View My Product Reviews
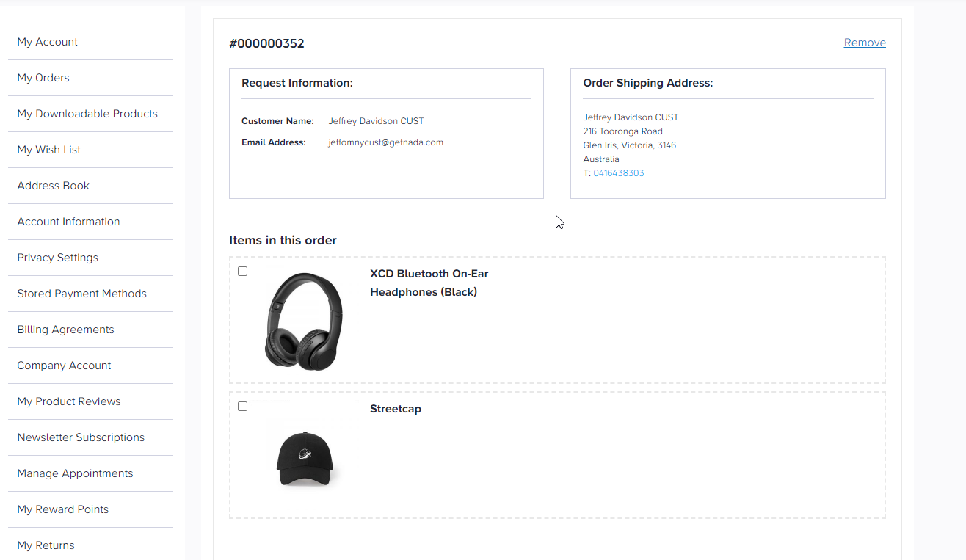This screenshot has height=560, width=966. 69,401
